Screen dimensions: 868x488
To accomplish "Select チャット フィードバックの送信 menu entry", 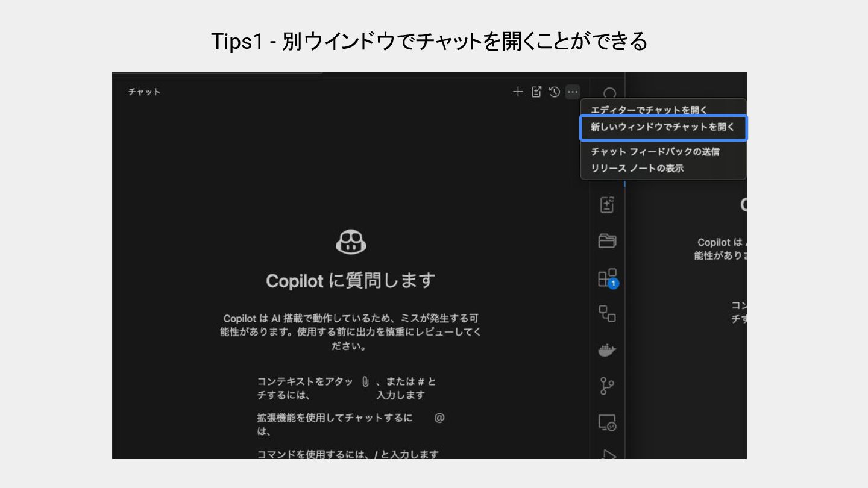I will tap(655, 152).
